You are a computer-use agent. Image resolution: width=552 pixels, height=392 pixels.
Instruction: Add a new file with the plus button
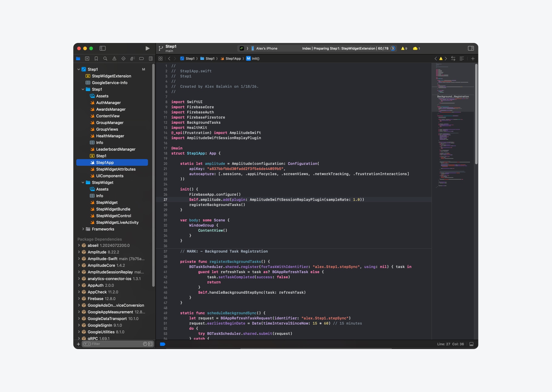(78, 344)
